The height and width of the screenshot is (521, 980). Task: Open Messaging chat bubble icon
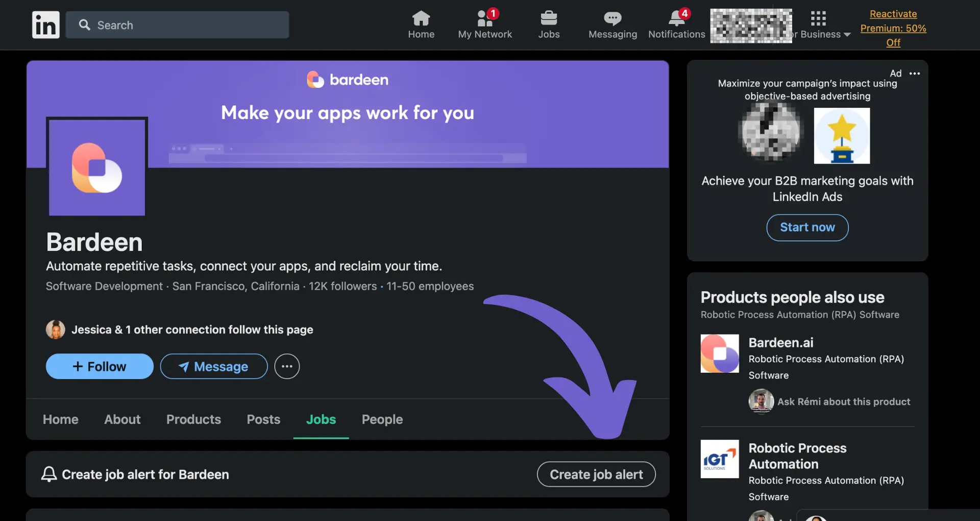(612, 19)
